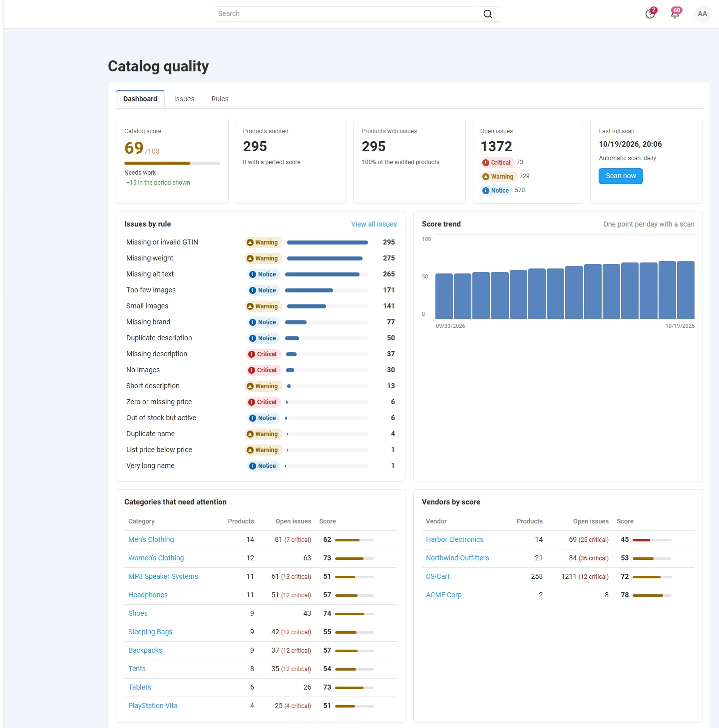This screenshot has height=728, width=719.
Task: Click Warning badge for List price below price
Action: click(x=263, y=450)
